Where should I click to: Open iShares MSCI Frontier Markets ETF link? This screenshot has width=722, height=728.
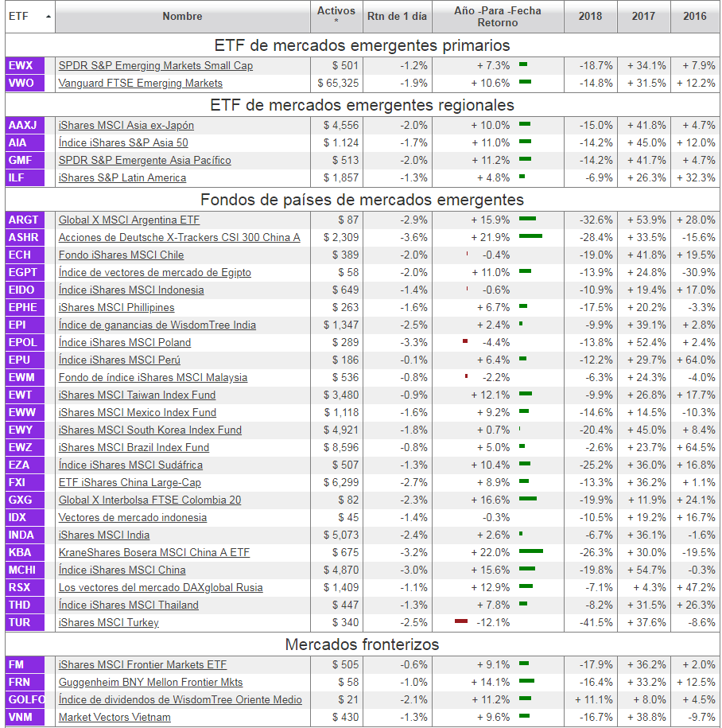point(143,665)
